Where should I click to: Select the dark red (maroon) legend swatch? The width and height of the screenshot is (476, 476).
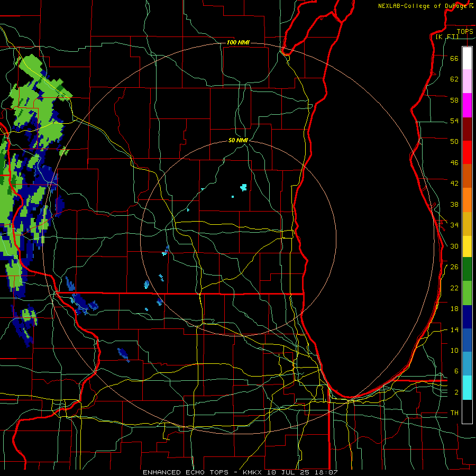(x=467, y=129)
